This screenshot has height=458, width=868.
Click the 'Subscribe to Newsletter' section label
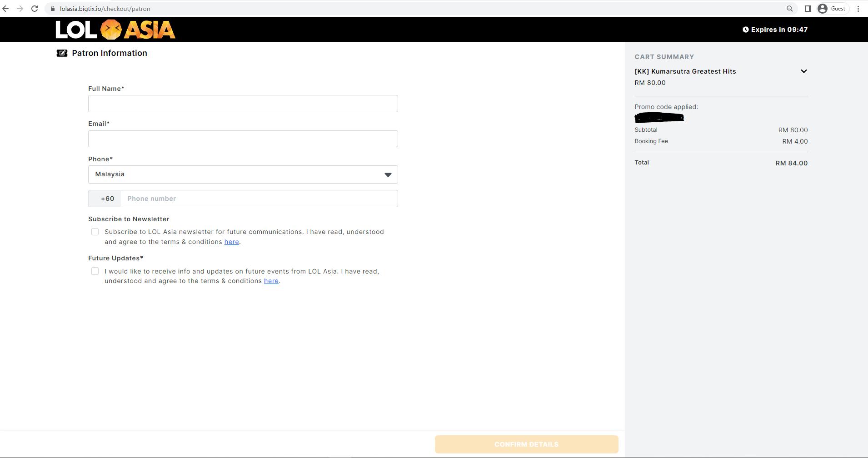[129, 219]
